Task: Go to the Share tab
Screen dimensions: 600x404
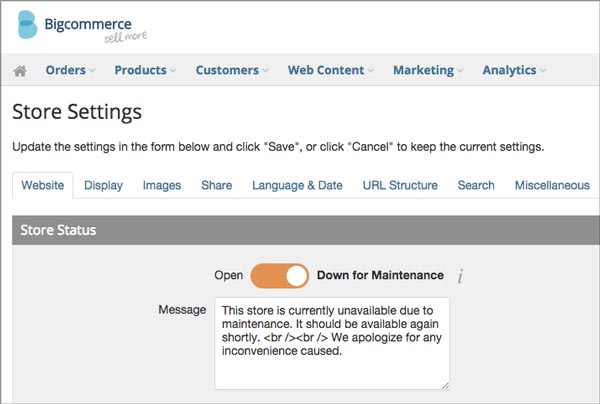Action: [x=216, y=185]
